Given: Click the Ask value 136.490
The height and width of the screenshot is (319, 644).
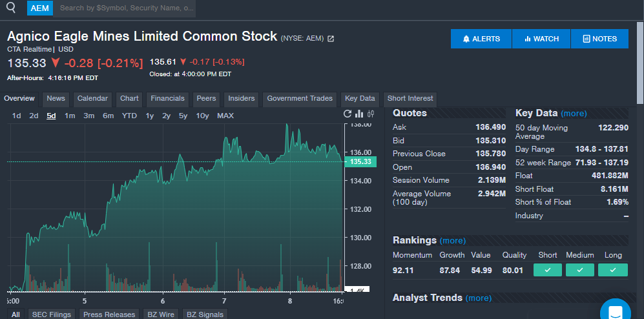Looking at the screenshot, I should pos(491,127).
